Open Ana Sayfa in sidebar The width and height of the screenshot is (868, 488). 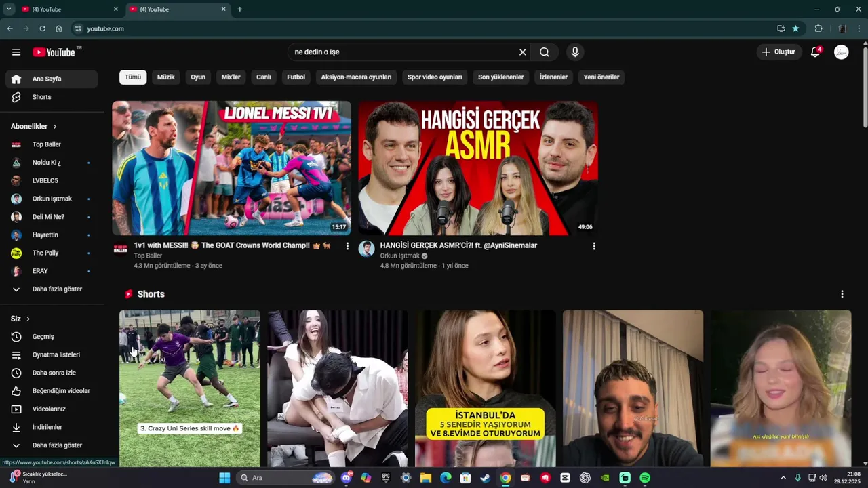[x=52, y=79]
